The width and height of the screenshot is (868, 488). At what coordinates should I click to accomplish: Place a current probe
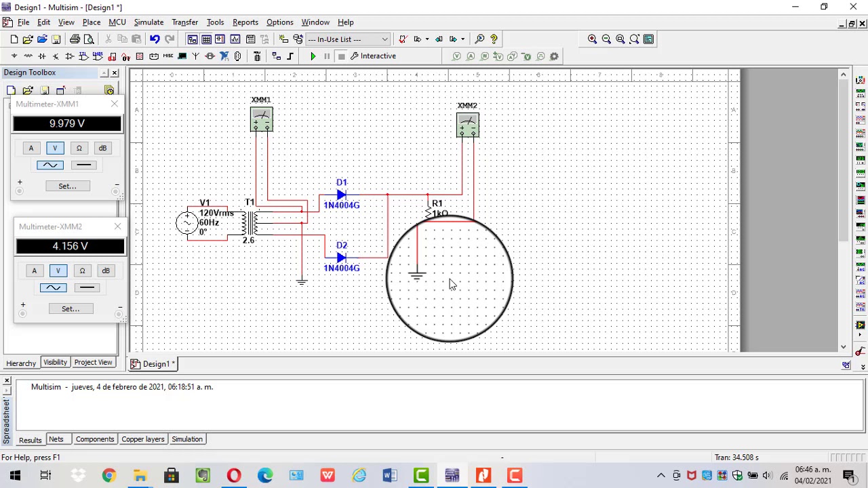(471, 56)
